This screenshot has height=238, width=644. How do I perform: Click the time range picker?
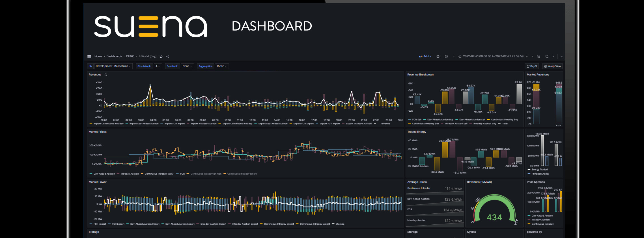(x=493, y=57)
